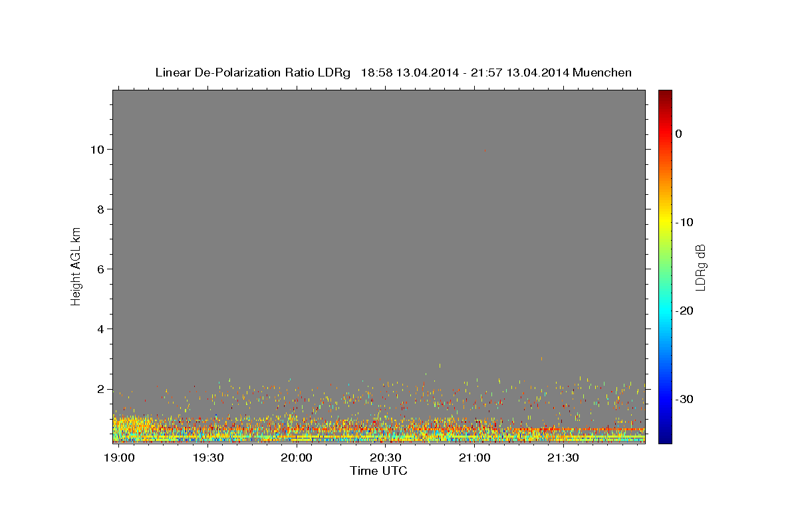Click the 'LDRg dB' colorbar label
The width and height of the screenshot is (798, 532).
700,267
